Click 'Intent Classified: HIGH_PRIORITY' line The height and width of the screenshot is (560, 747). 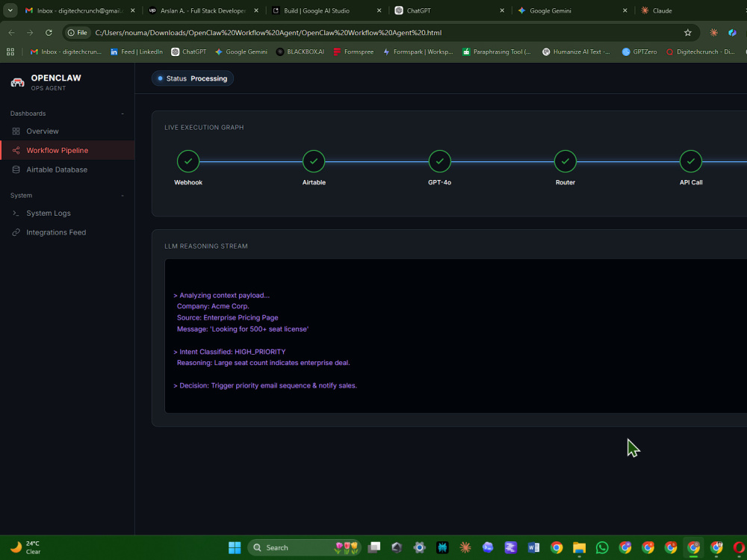(x=229, y=352)
